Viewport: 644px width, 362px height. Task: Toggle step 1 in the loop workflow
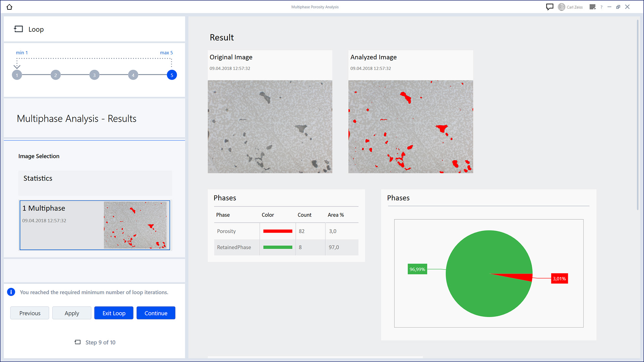[x=17, y=75]
